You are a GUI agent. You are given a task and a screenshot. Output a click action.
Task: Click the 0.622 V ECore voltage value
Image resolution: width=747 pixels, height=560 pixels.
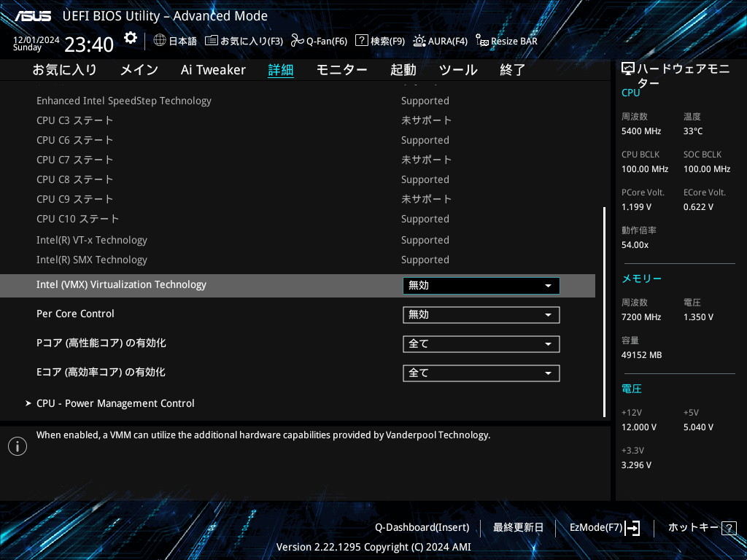click(x=698, y=207)
